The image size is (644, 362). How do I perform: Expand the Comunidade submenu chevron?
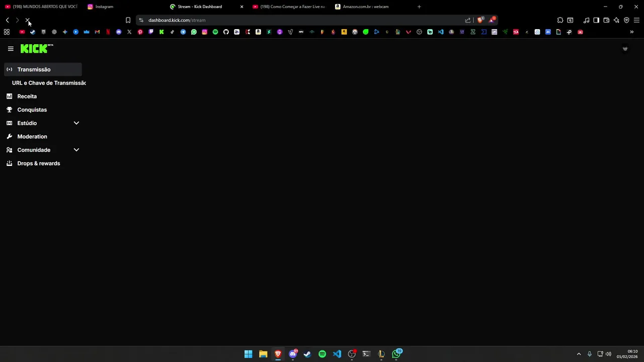pos(76,150)
